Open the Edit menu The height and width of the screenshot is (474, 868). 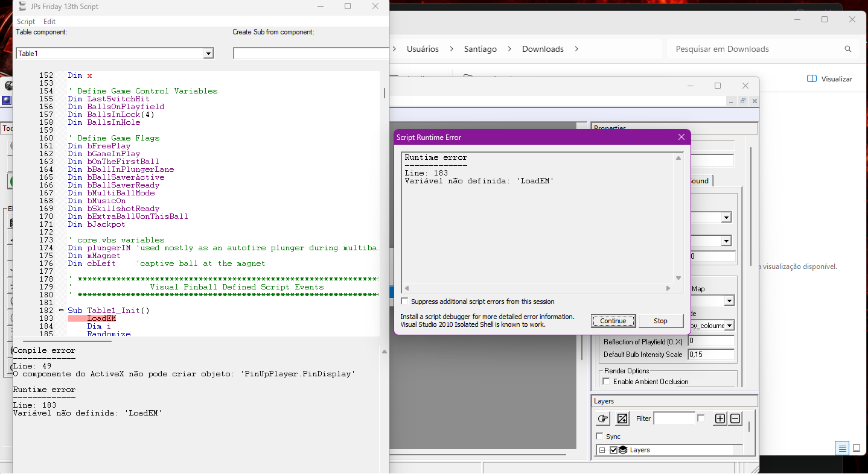coord(49,22)
